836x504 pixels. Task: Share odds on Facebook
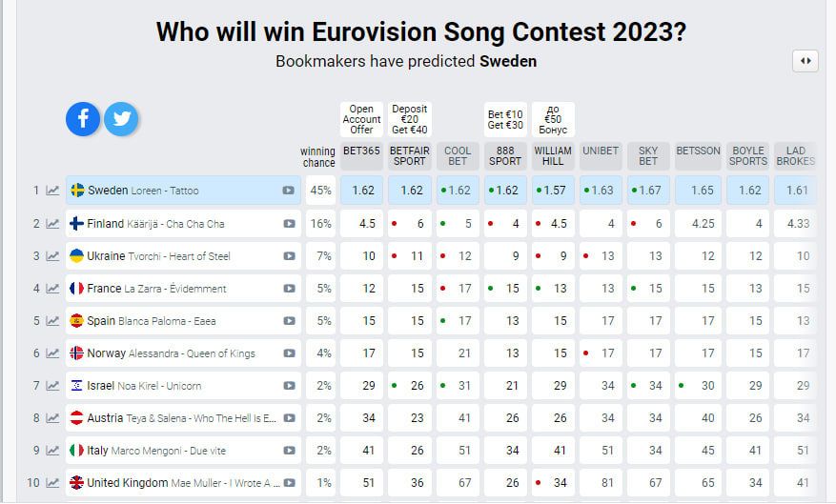pyautogui.click(x=83, y=118)
